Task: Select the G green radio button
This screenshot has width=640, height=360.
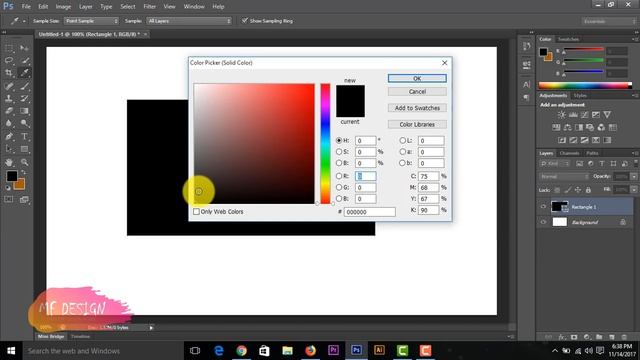Action: [339, 187]
